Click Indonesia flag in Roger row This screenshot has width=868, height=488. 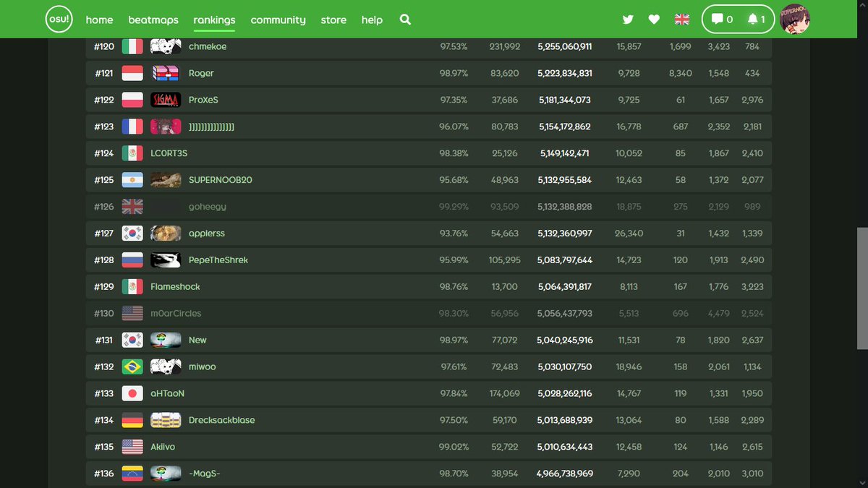(132, 73)
